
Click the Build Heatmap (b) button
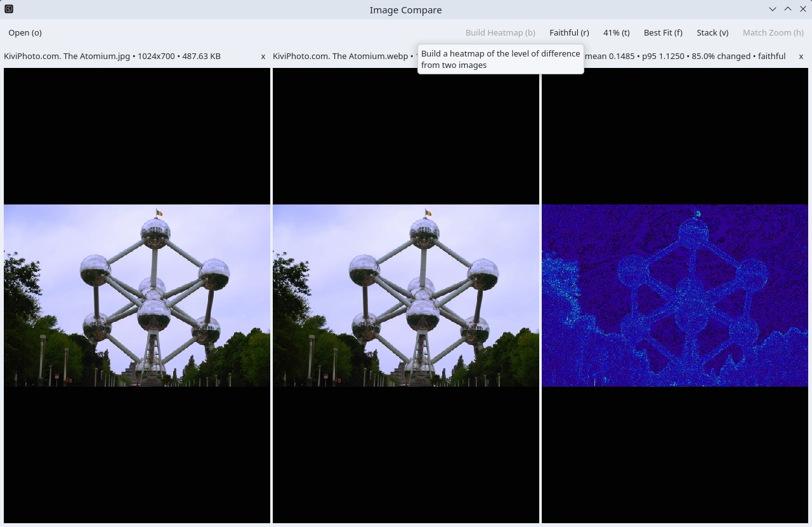500,32
